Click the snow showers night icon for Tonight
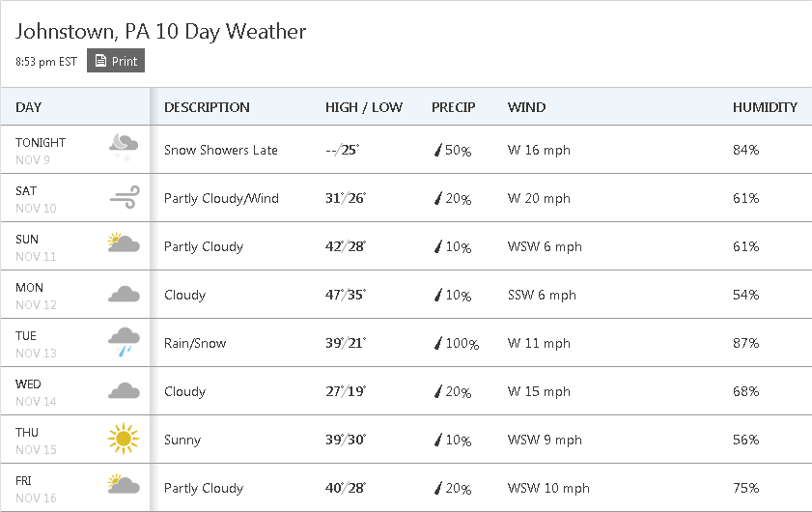This screenshot has width=812, height=512. (124, 148)
